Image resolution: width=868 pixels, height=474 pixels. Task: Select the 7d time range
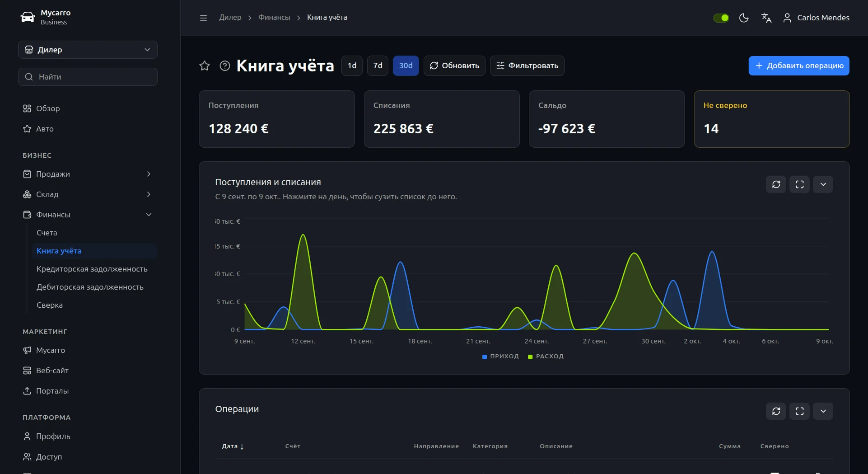point(378,66)
